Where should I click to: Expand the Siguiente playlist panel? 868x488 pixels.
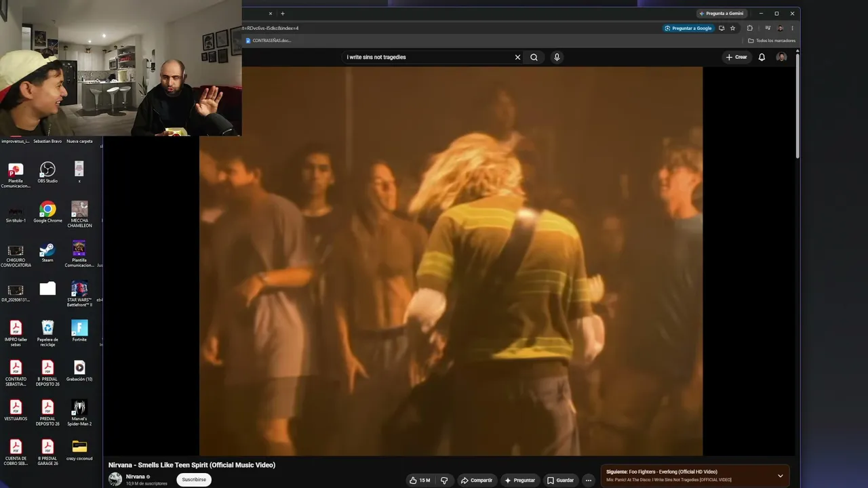tap(780, 476)
